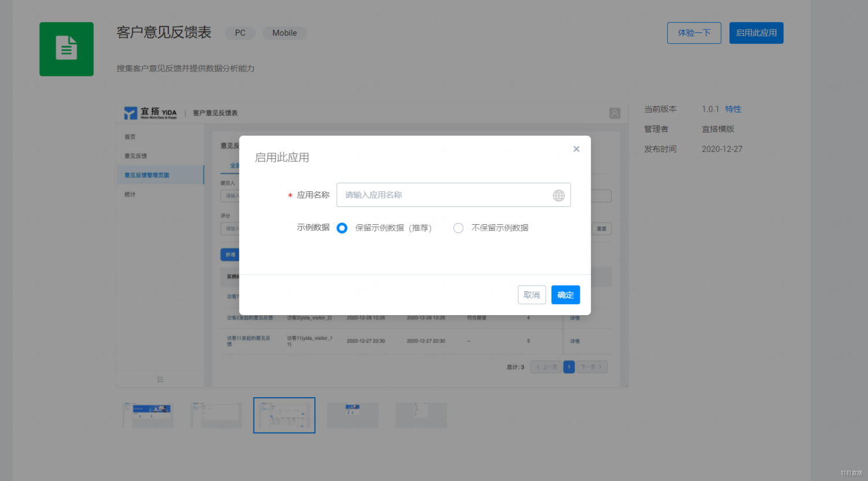Viewport: 868px width, 481px height.
Task: Click the 客户意见反馈表 page title
Action: [164, 32]
